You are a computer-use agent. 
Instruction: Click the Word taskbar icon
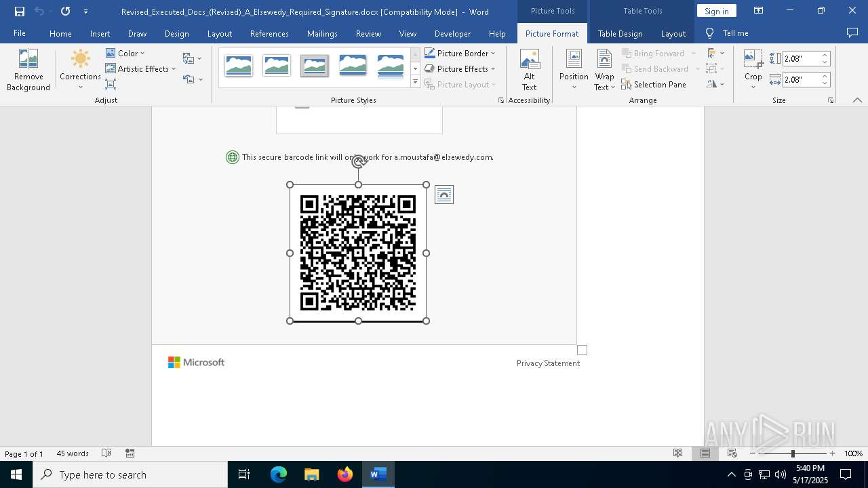tap(378, 474)
